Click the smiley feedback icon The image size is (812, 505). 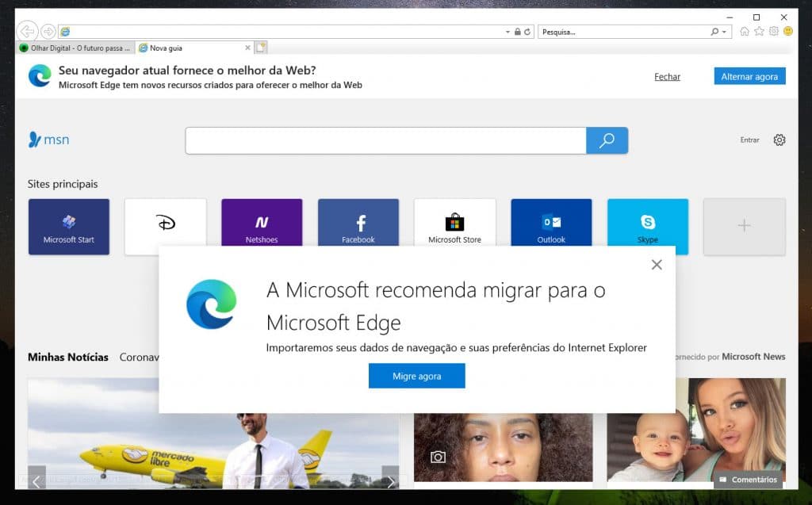(788, 31)
